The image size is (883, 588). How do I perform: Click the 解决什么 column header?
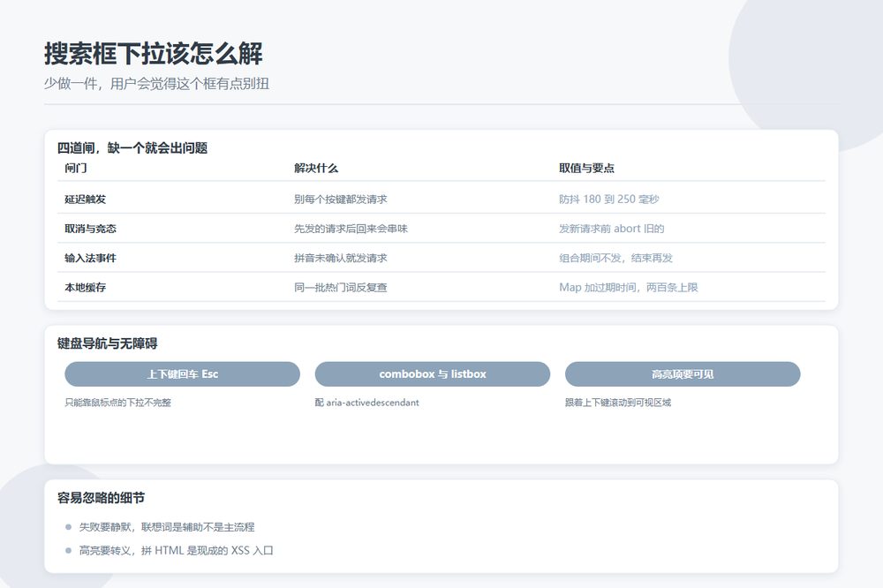pos(316,168)
